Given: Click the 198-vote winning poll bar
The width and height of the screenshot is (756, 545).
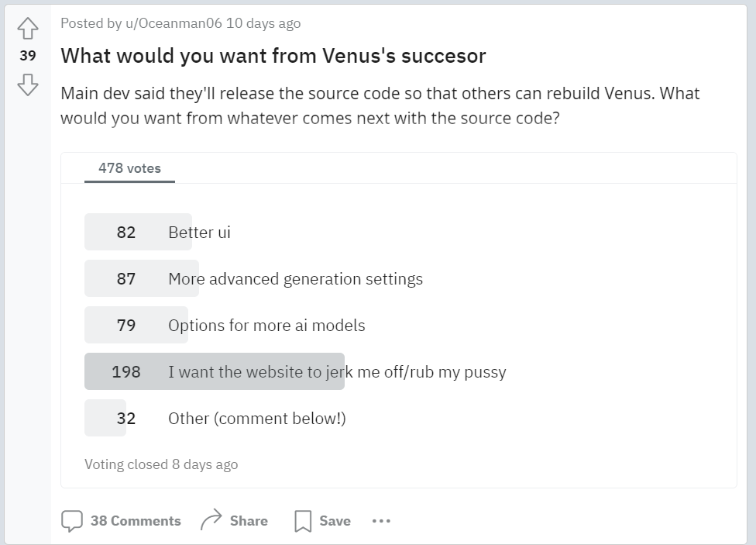Looking at the screenshot, I should click(x=214, y=372).
